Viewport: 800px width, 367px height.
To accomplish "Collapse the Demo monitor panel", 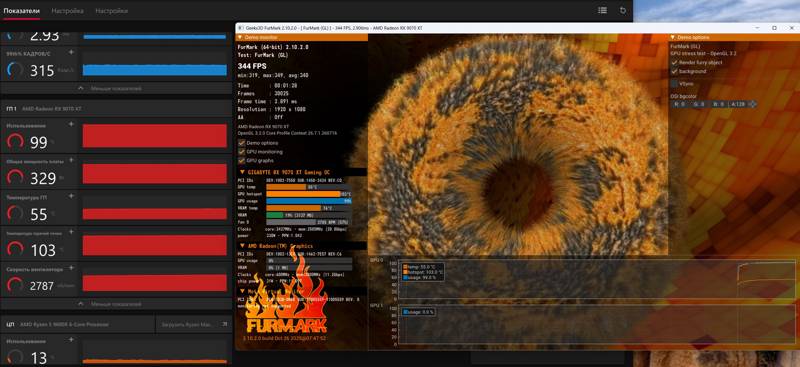I will click(x=241, y=37).
